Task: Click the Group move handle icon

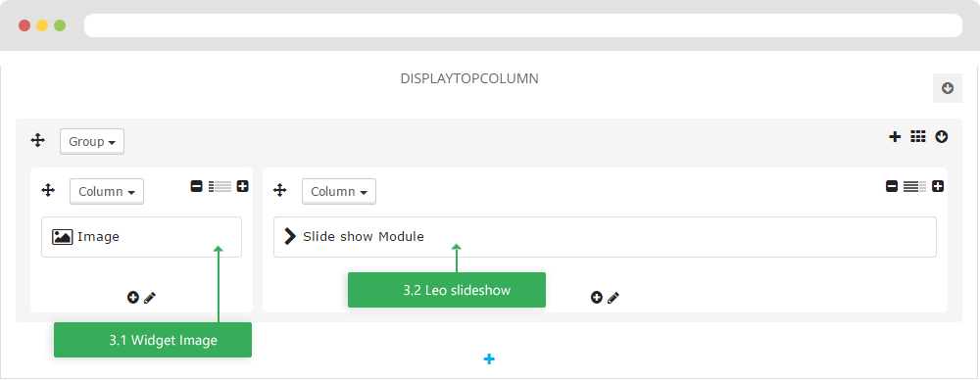Action: (x=38, y=140)
